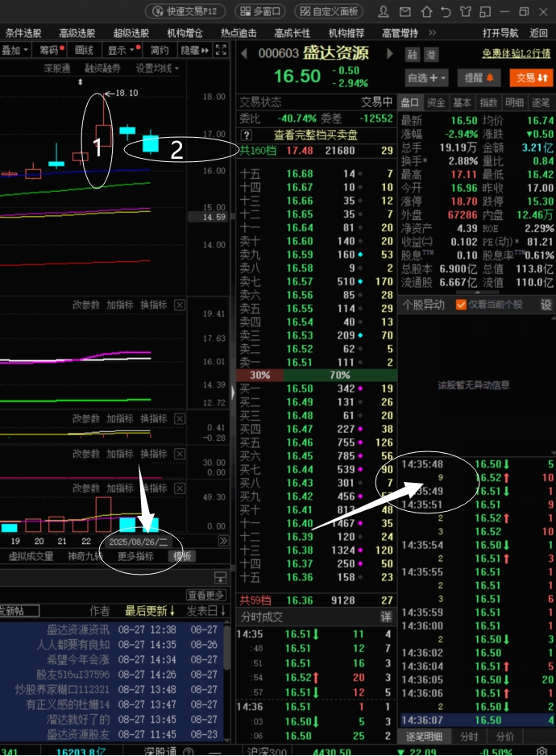Switch to the 资金 tab
This screenshot has height=756, width=556.
[x=436, y=102]
